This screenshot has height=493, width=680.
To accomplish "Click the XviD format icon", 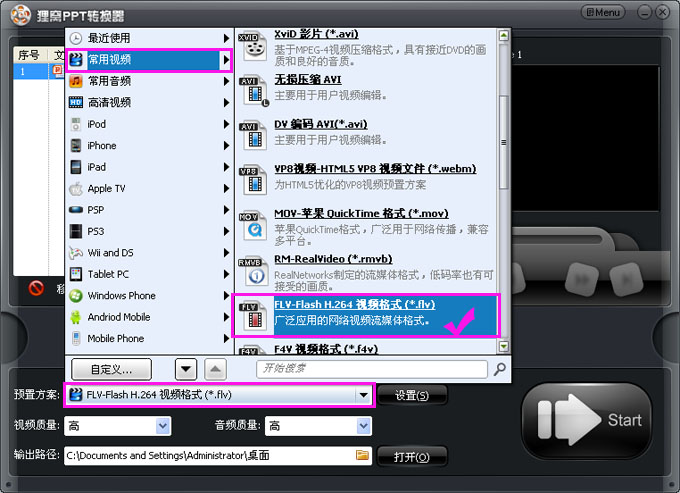I will (253, 46).
